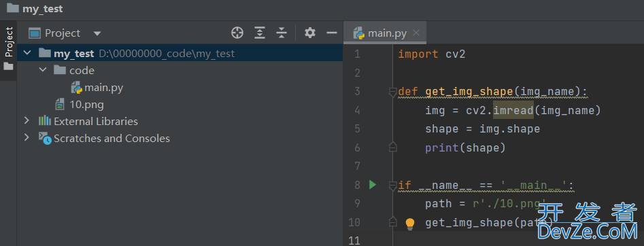Collapse the my_test root node chevron
This screenshot has width=644, height=246.
27,53
